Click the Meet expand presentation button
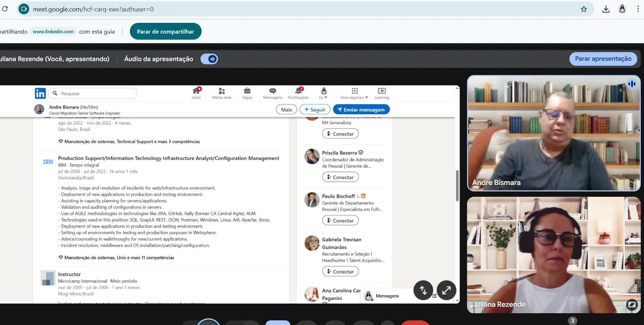644x325 pixels. 446,290
